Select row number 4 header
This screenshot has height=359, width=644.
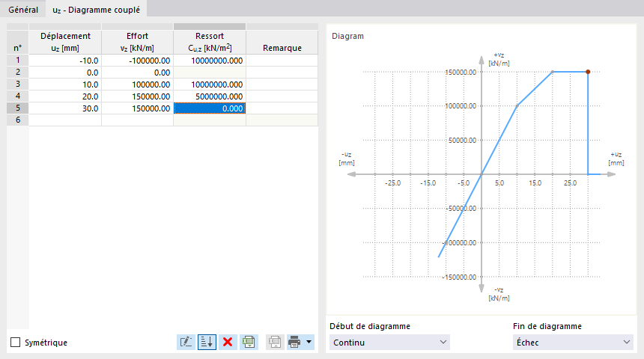[18, 96]
